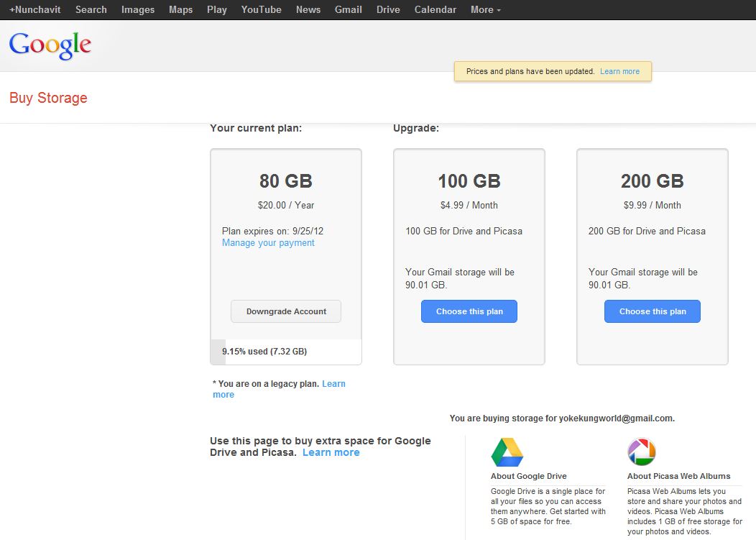Click the Picasa Web Albums pinwheel icon
Image resolution: width=756 pixels, height=540 pixels.
[x=641, y=452]
